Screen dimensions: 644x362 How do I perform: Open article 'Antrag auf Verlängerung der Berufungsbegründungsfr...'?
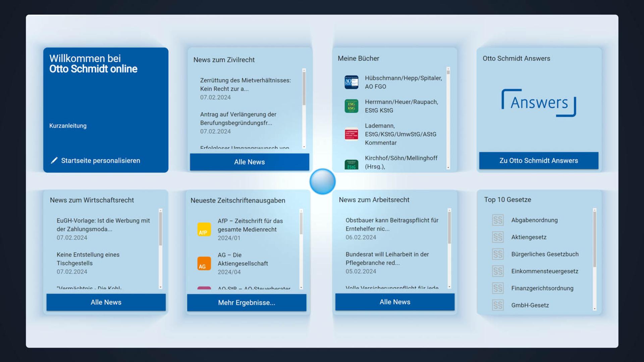(x=238, y=119)
